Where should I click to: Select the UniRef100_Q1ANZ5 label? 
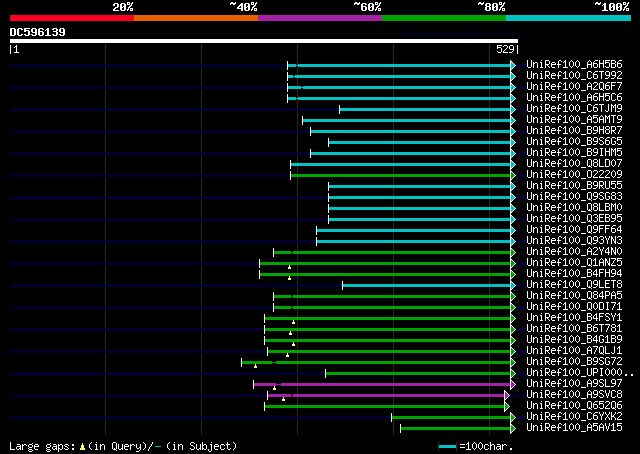[574, 263]
